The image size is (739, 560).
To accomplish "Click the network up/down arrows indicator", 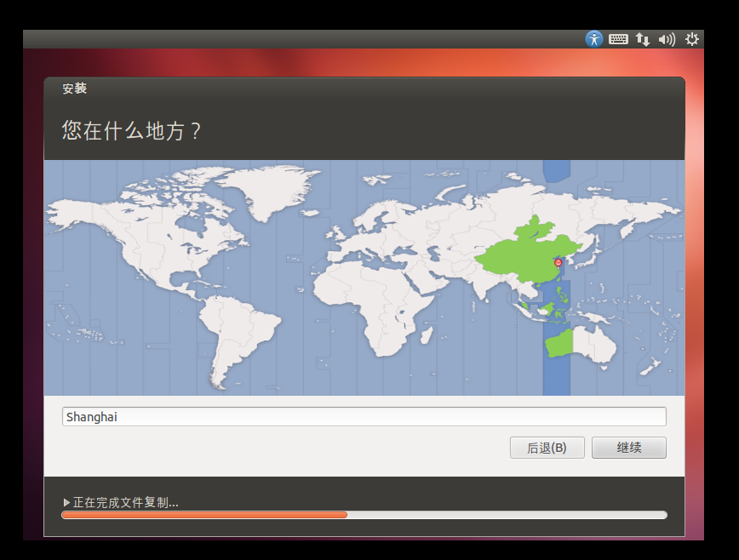I will tap(643, 38).
